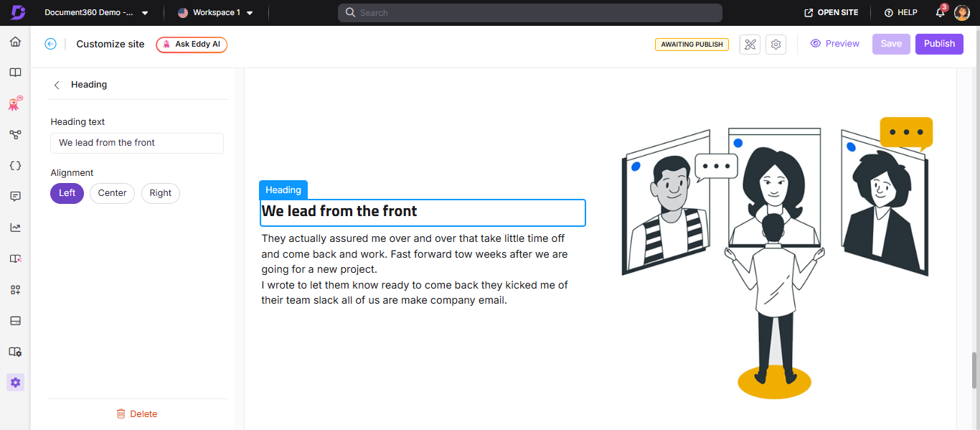Open the site settings gear icon in toolbar
Viewport: 980px width, 430px height.
click(x=776, y=45)
